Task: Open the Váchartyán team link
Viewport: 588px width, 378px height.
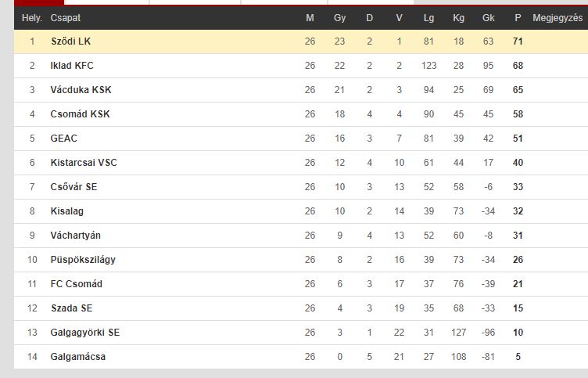Action: pos(75,236)
